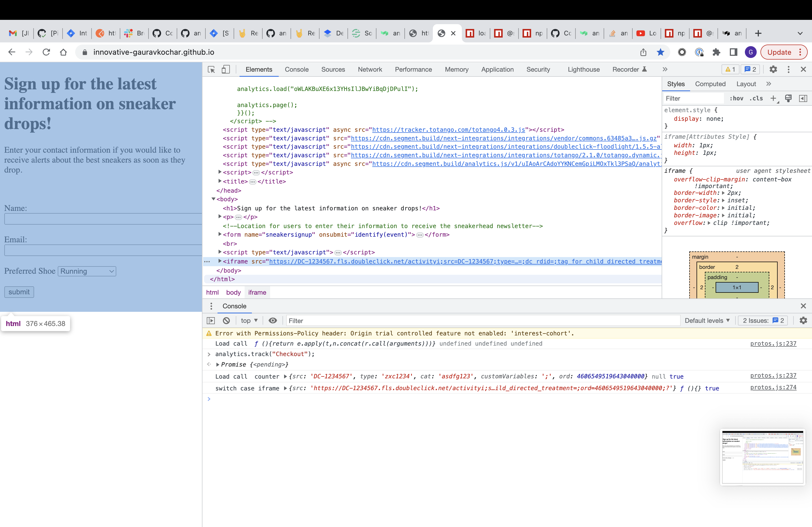Click the warnings count badge

pos(730,69)
